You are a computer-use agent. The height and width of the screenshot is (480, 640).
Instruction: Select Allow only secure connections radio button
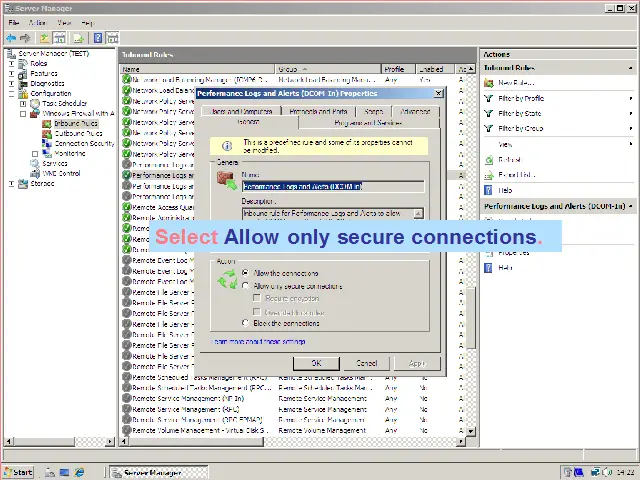246,286
